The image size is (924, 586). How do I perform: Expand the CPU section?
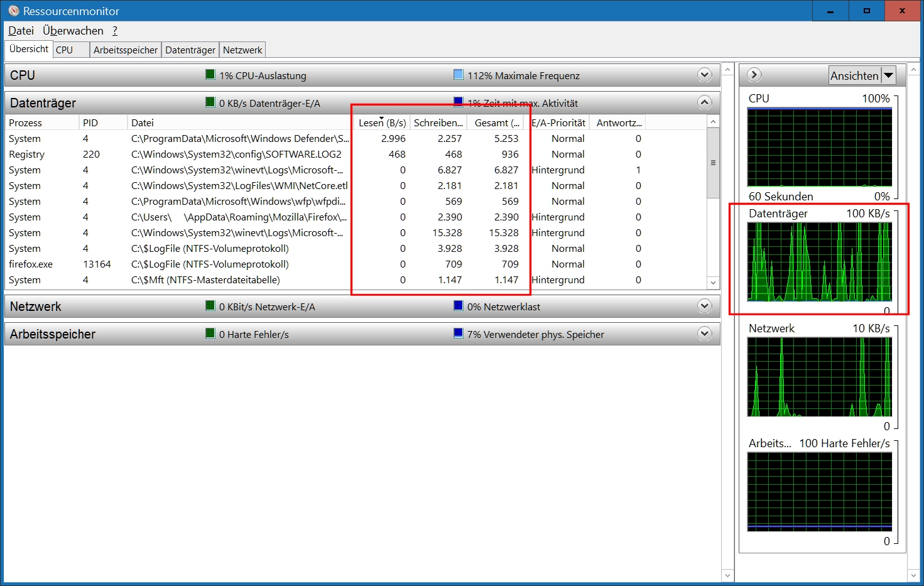point(705,75)
